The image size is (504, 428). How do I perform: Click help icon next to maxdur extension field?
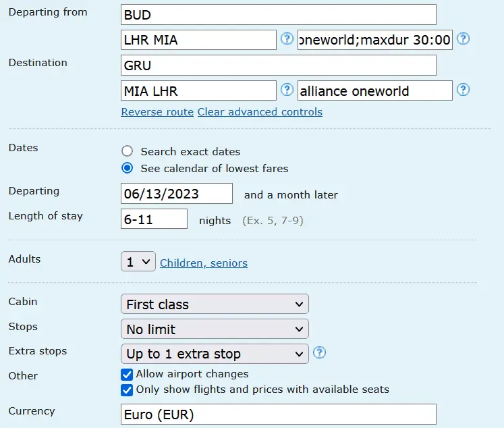(463, 39)
